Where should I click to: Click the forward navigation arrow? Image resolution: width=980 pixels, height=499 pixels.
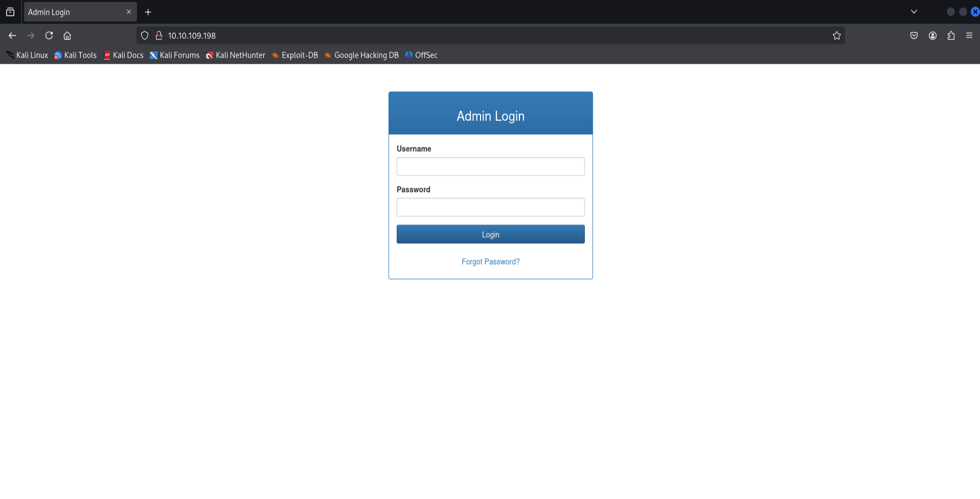[x=31, y=36]
